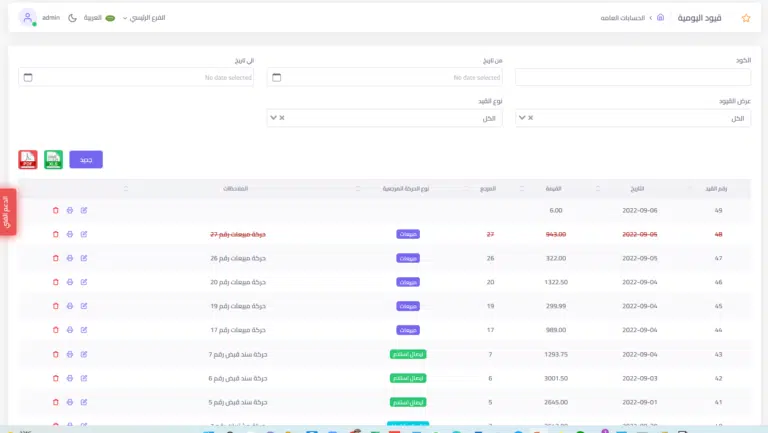Delete journal entry number 49

[56, 210]
